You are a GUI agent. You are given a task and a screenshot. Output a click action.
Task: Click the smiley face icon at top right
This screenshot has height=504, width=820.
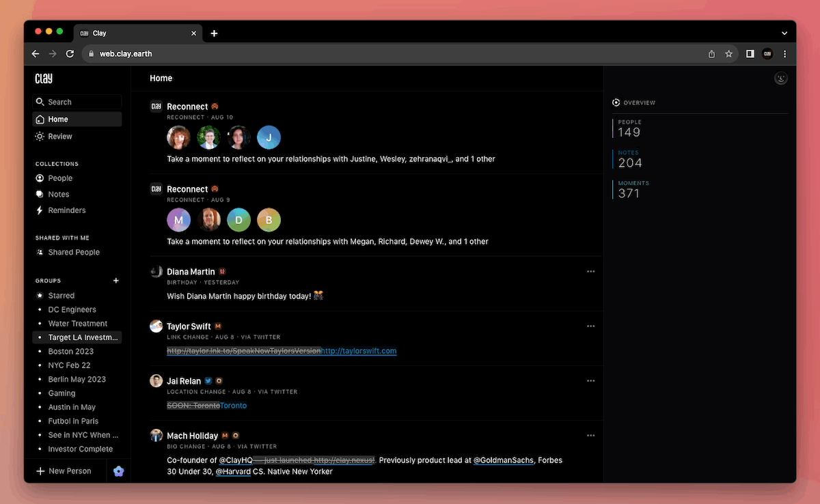coord(781,79)
